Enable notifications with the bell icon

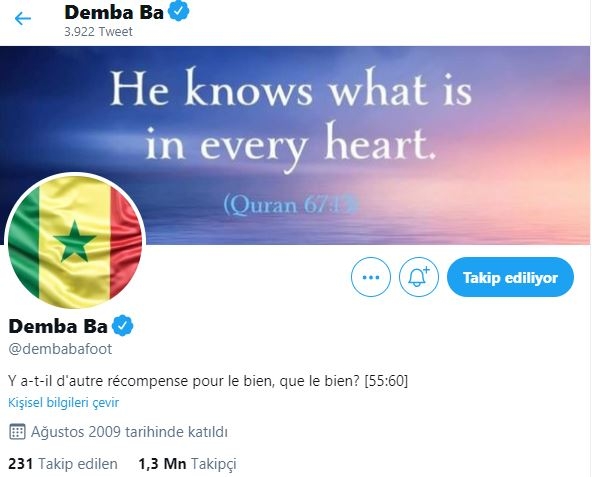pyautogui.click(x=419, y=277)
